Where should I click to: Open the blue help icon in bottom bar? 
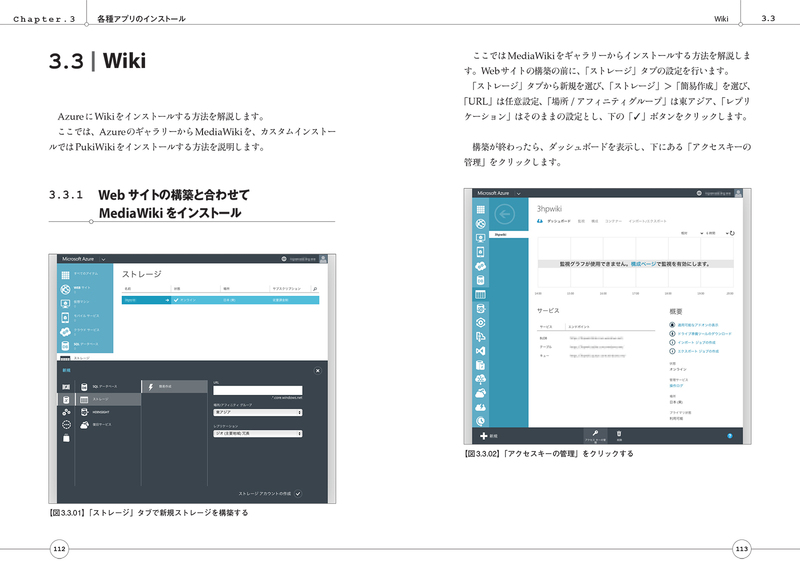pyautogui.click(x=730, y=436)
